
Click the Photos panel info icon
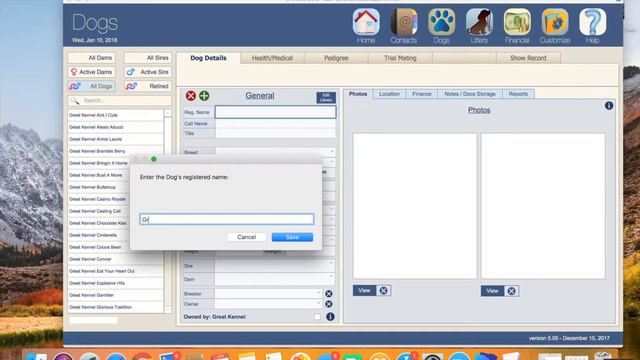pyautogui.click(x=609, y=106)
